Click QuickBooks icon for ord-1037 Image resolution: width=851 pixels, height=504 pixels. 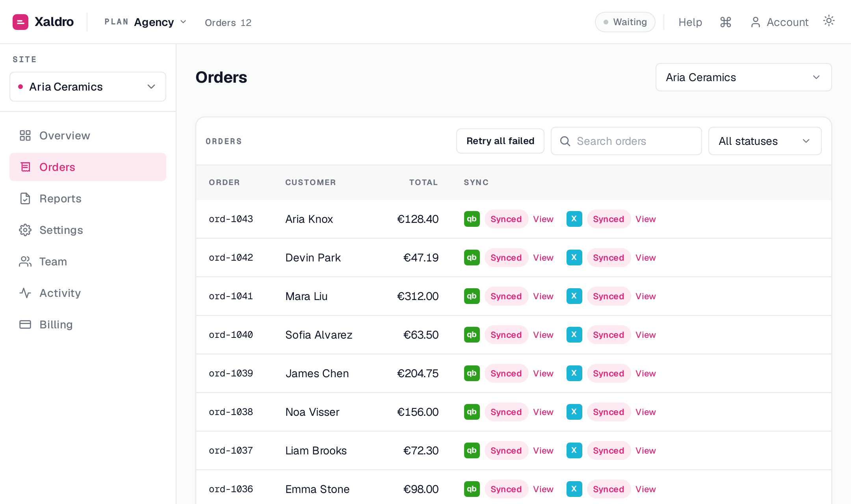pos(472,450)
